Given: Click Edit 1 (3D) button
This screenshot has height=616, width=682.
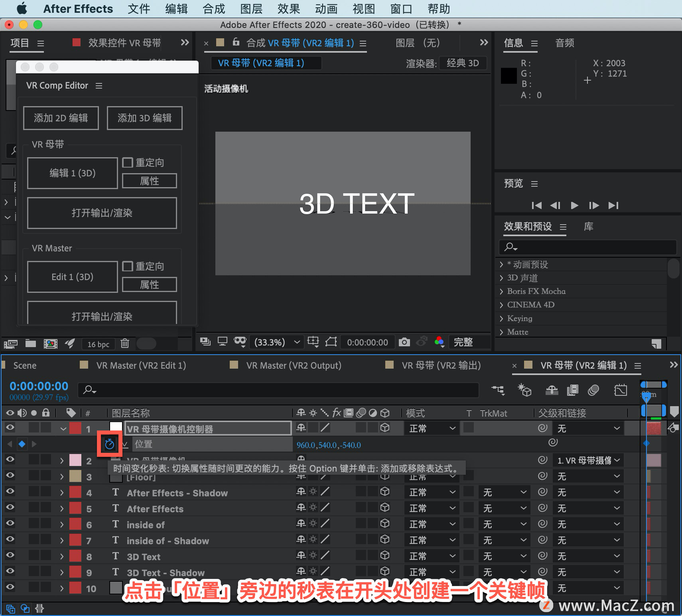Looking at the screenshot, I should (73, 277).
